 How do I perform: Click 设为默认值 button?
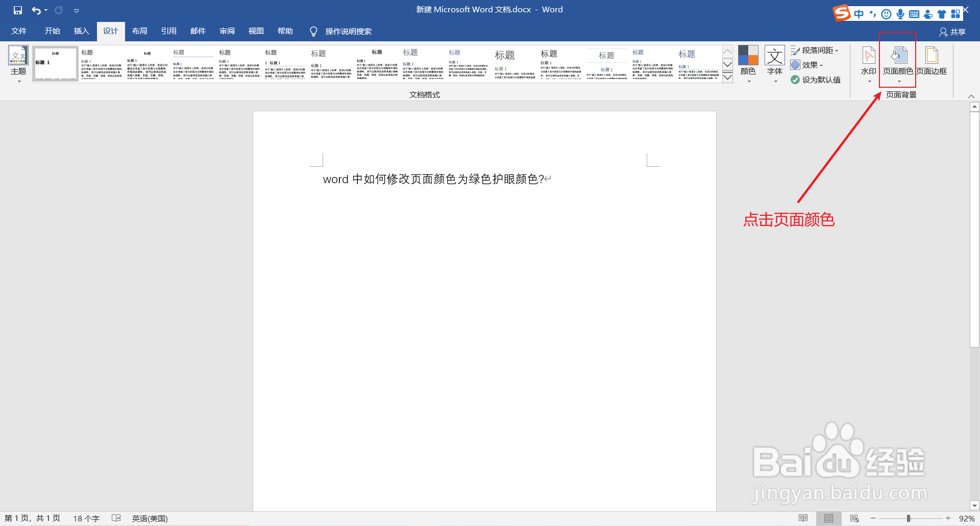click(816, 80)
